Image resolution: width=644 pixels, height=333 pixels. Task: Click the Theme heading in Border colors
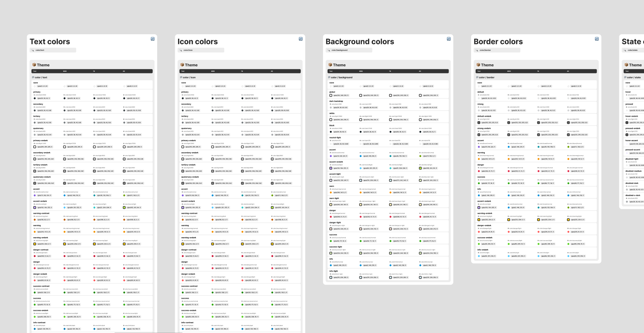487,65
